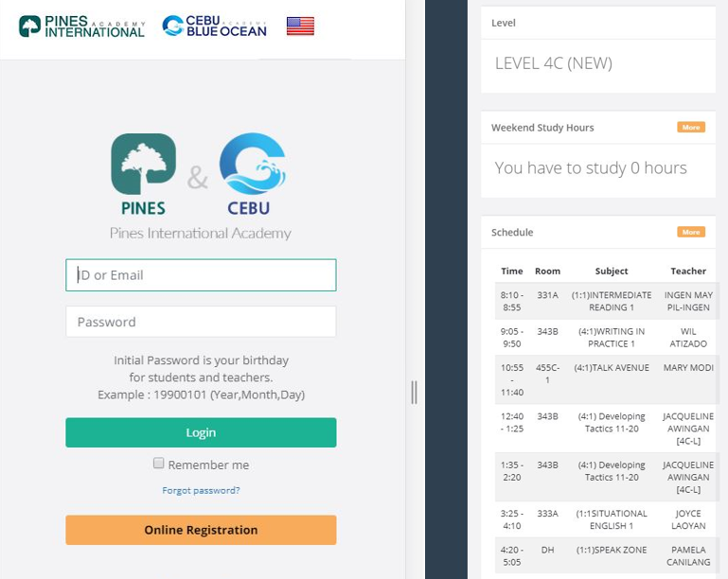The height and width of the screenshot is (579, 728).
Task: Click Developing Tactics 11-20 at 12:40
Action: [612, 422]
